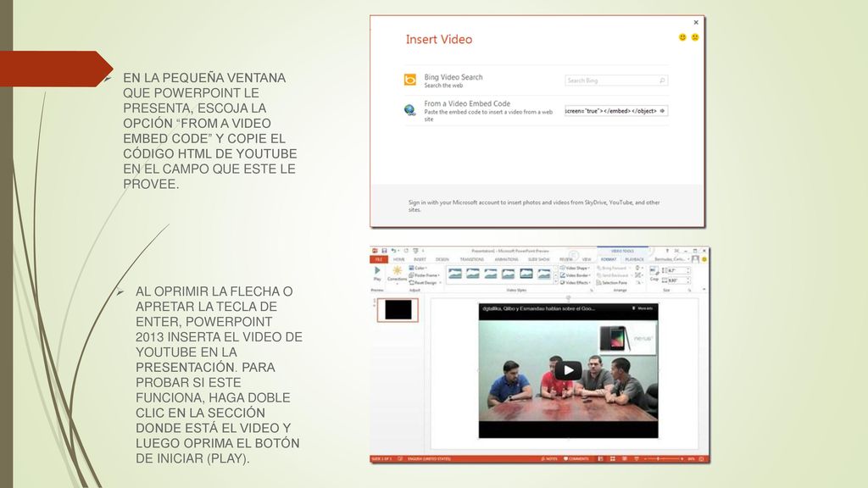Click the Save icon in quick access toolbar
The image size is (868, 488).
384,251
